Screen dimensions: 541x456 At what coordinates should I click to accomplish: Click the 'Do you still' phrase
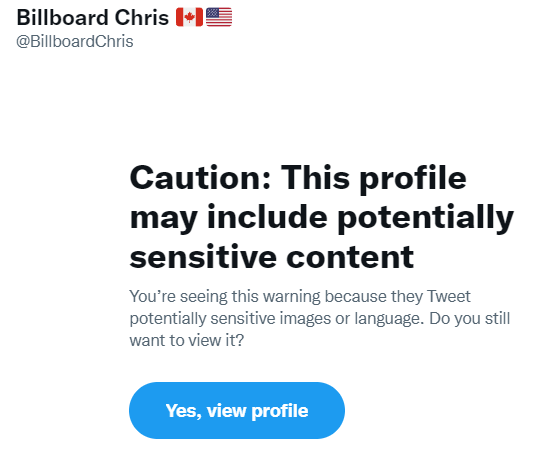pos(469,318)
